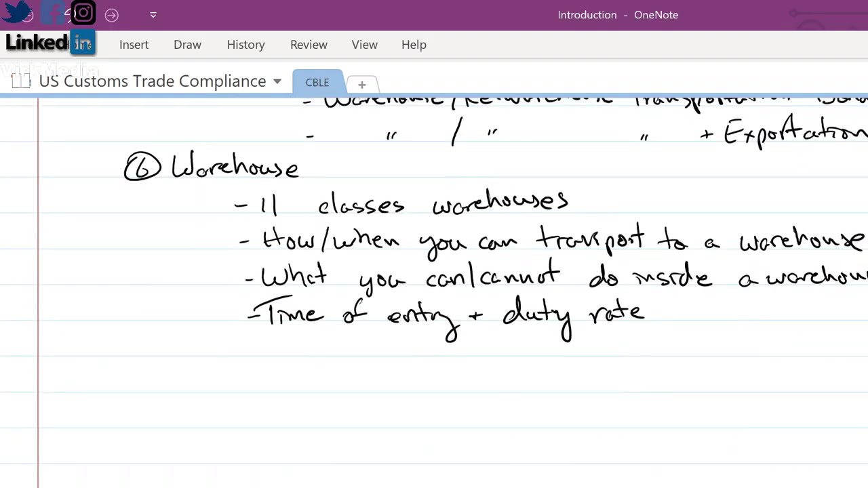This screenshot has height=488, width=868.
Task: Switch to the Draw ribbon tab
Action: tap(187, 45)
